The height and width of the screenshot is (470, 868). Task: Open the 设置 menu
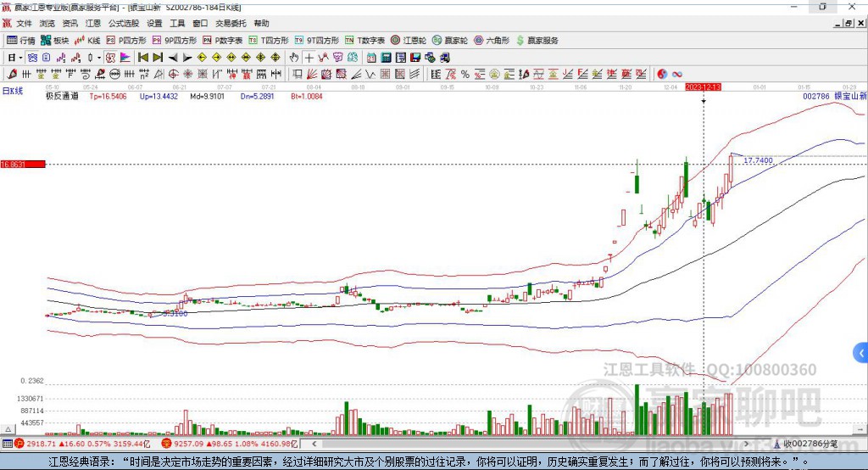154,23
